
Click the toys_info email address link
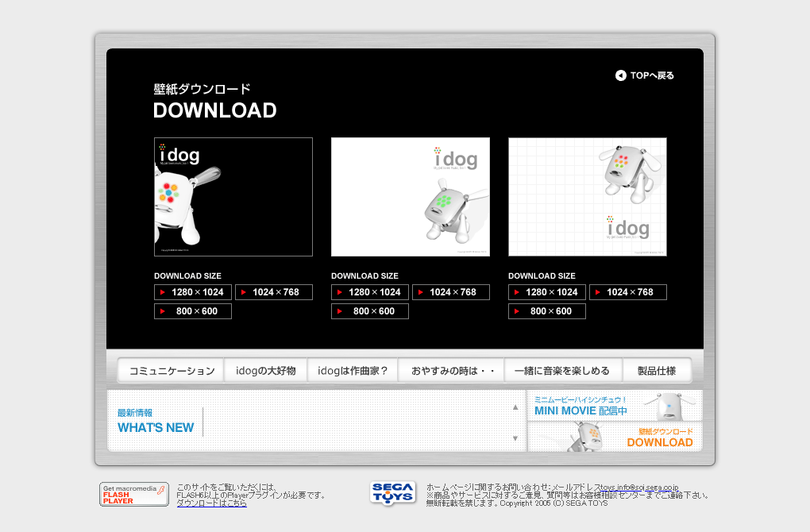(x=639, y=487)
